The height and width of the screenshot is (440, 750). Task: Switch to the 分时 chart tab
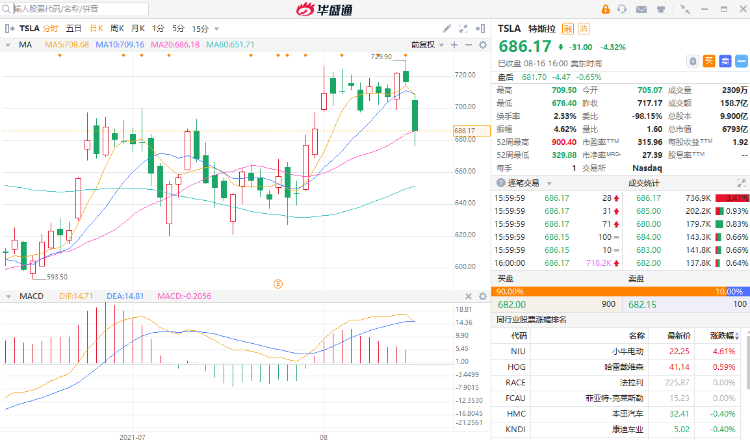click(49, 28)
